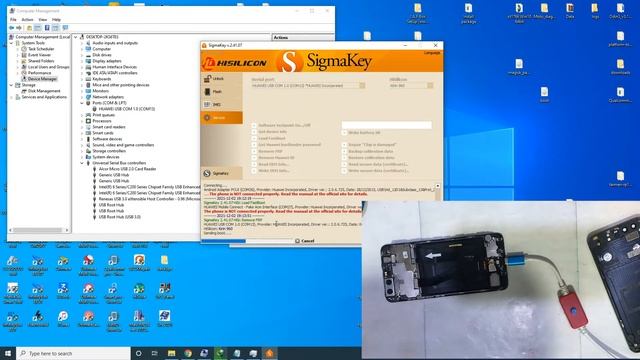Viewport: 640px width, 360px height.
Task: Collapse the Storage tree node
Action: (12, 85)
